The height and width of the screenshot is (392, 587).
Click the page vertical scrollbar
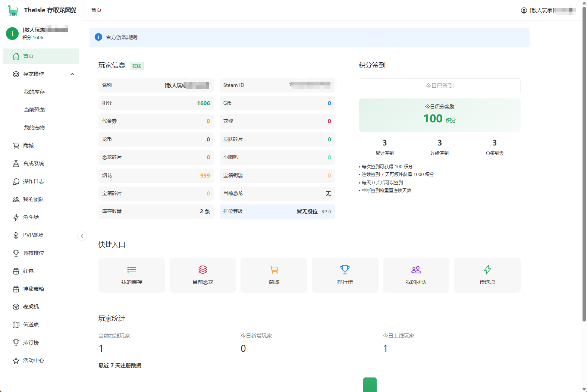click(584, 164)
